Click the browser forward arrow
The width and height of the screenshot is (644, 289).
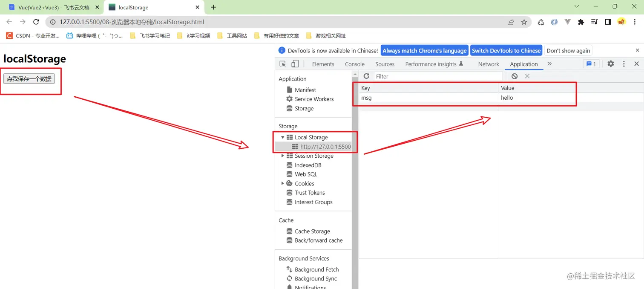click(23, 22)
